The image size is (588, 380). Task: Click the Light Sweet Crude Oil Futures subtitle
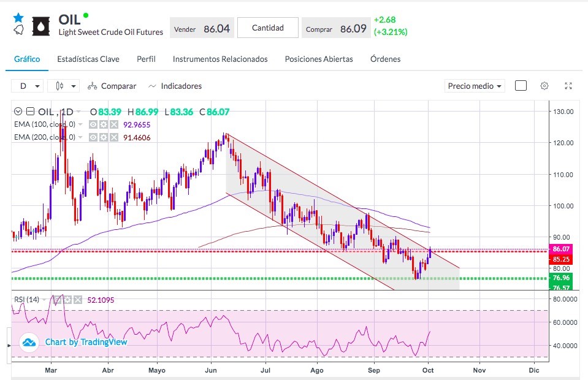pos(110,32)
